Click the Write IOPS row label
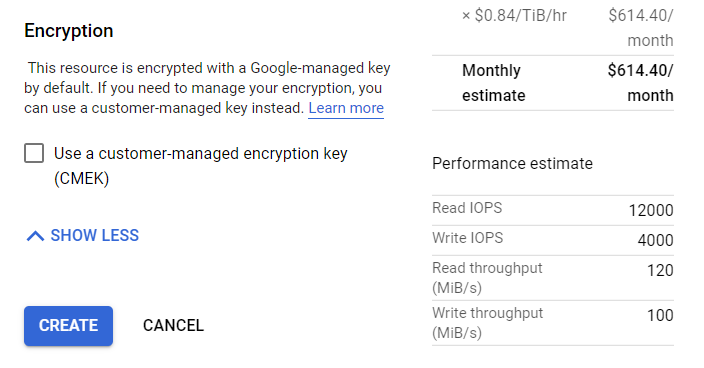 (467, 238)
